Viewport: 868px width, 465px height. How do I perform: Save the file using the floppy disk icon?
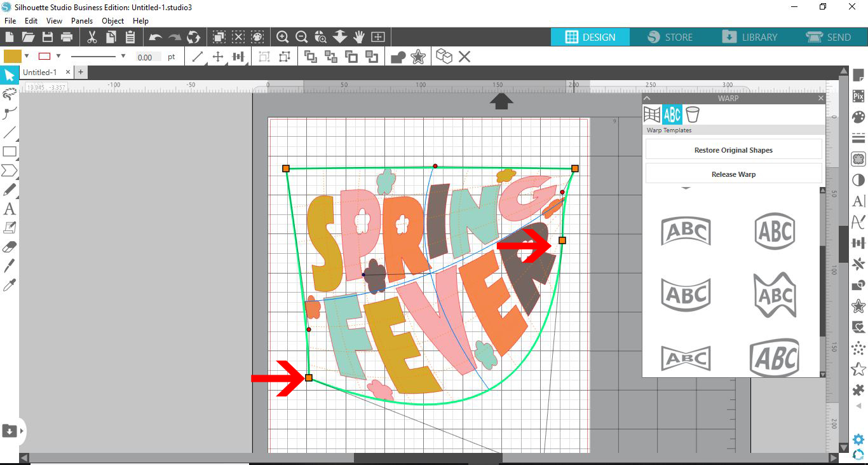47,37
